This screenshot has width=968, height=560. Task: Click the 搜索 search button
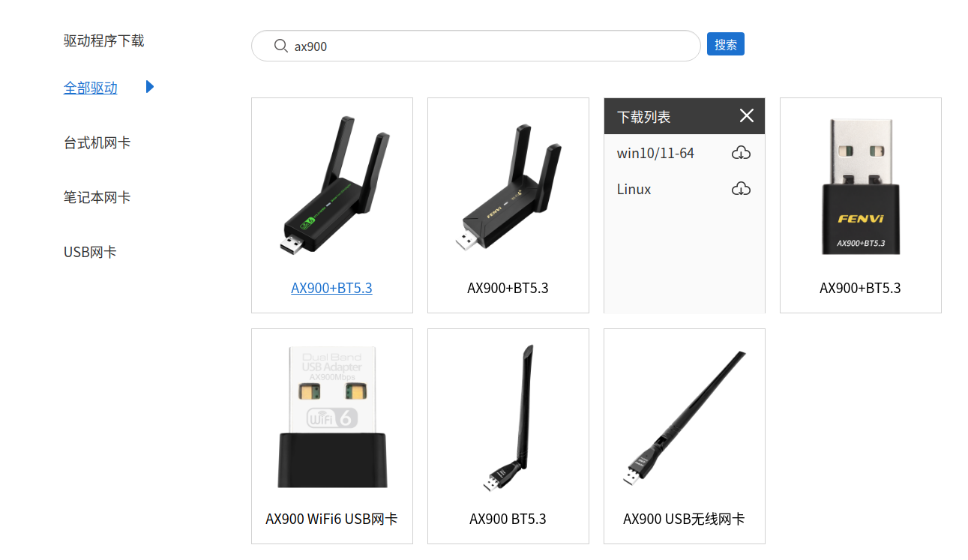725,44
